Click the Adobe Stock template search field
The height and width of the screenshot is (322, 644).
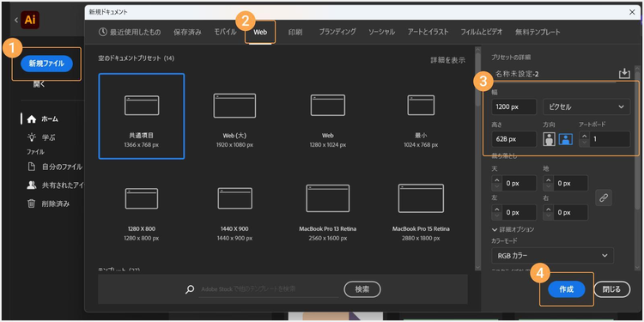[x=269, y=289]
